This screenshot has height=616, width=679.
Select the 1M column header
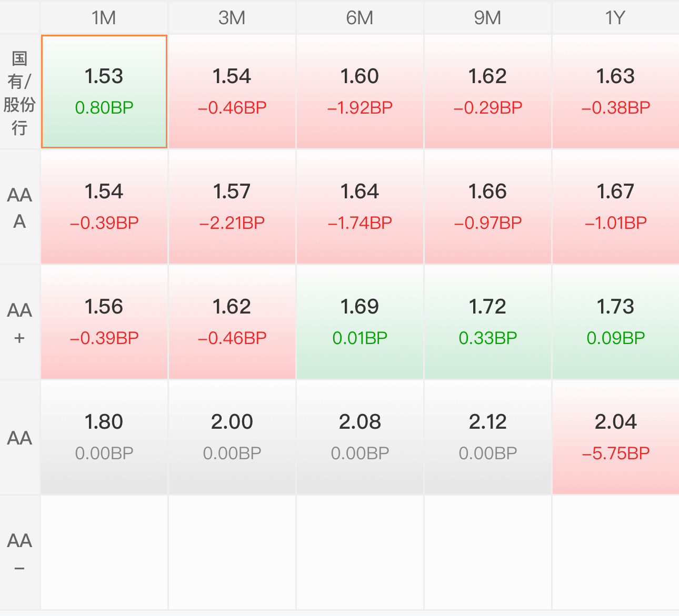[x=104, y=18]
